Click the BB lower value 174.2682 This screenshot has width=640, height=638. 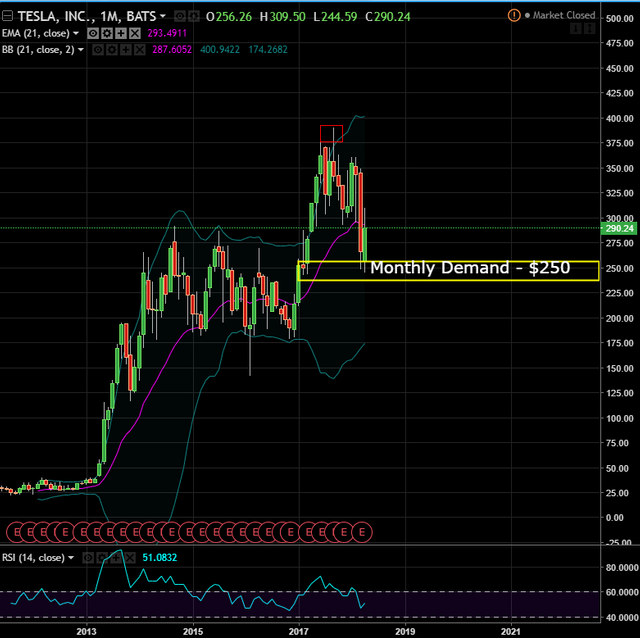pyautogui.click(x=268, y=50)
